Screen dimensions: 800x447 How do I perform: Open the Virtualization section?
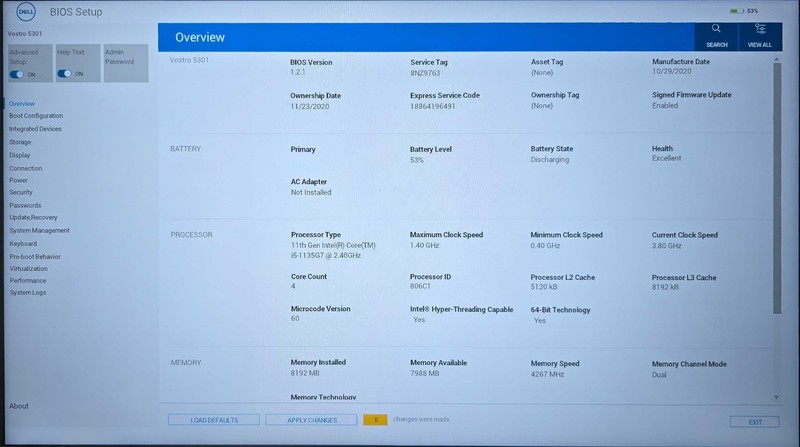pyautogui.click(x=28, y=268)
